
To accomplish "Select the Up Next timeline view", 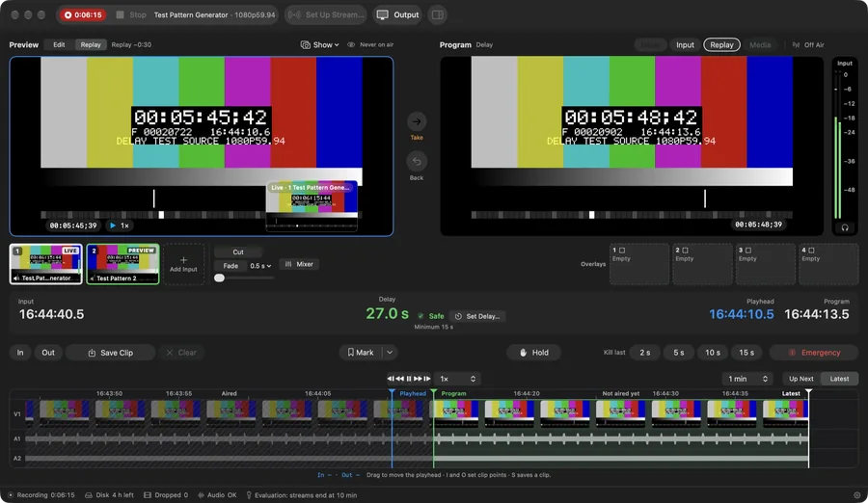I will (801, 379).
